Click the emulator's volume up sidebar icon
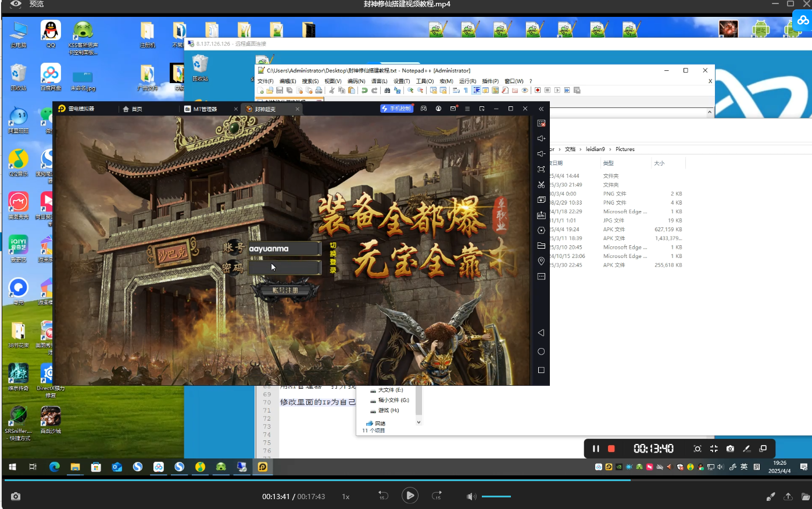812x509 pixels. pyautogui.click(x=541, y=138)
